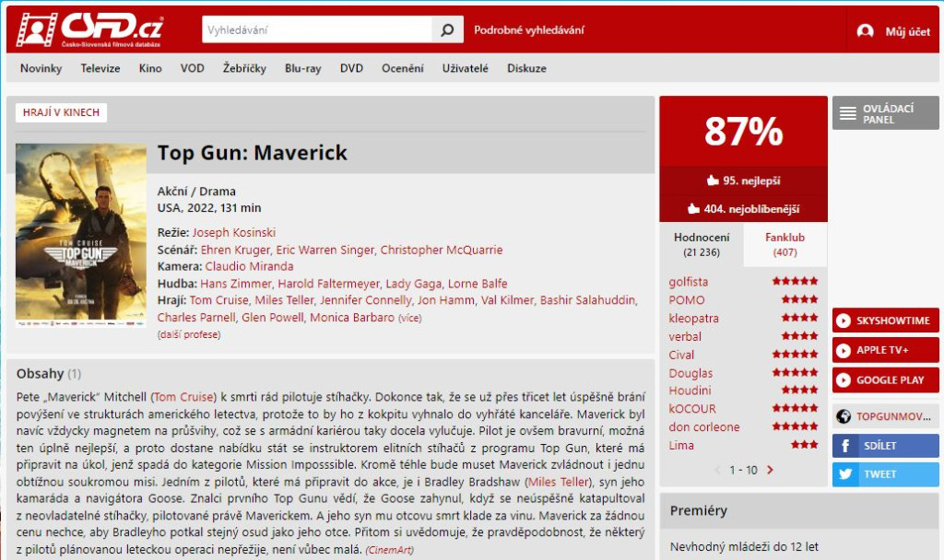
Task: Open user kleopatra's profile
Action: click(x=693, y=318)
